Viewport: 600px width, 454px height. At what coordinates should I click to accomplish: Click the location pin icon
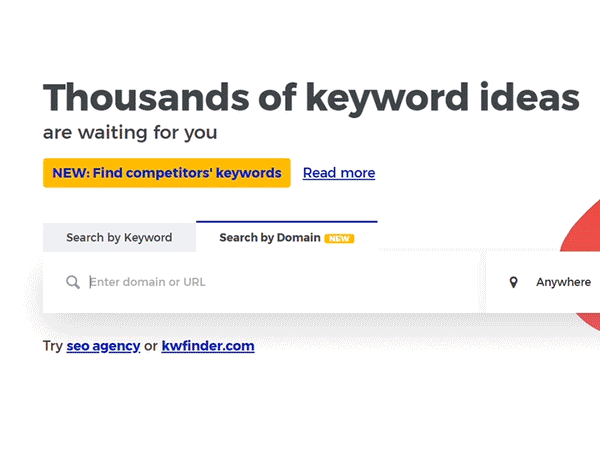(x=514, y=283)
